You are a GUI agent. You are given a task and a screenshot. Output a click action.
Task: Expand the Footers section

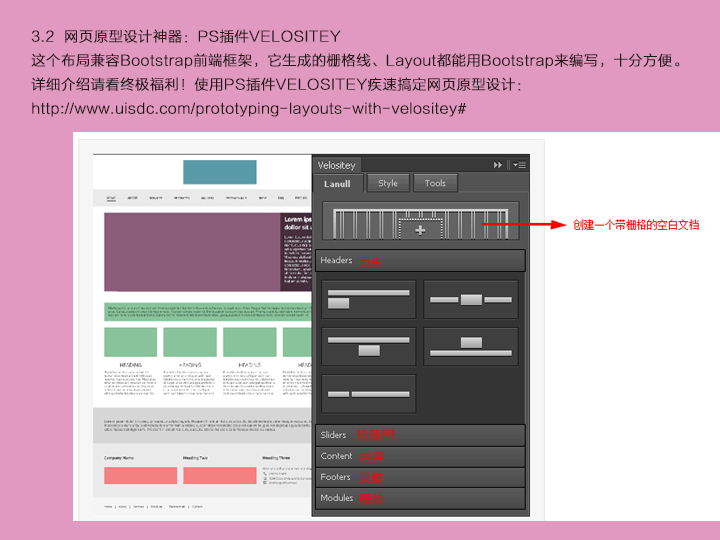pos(420,478)
